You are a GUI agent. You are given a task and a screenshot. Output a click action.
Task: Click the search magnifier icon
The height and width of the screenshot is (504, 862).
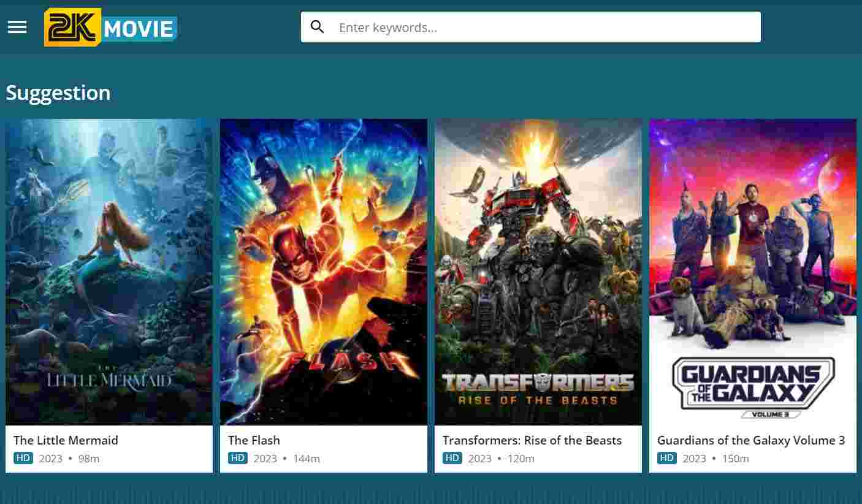click(x=317, y=27)
